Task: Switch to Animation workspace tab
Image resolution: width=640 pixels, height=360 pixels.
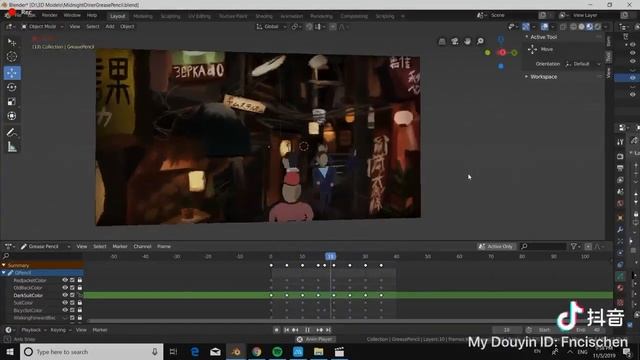Action: (291, 16)
